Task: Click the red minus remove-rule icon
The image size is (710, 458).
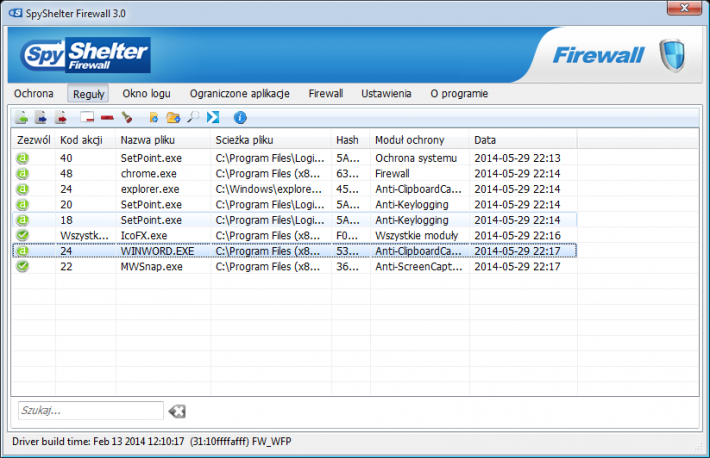Action: click(107, 118)
